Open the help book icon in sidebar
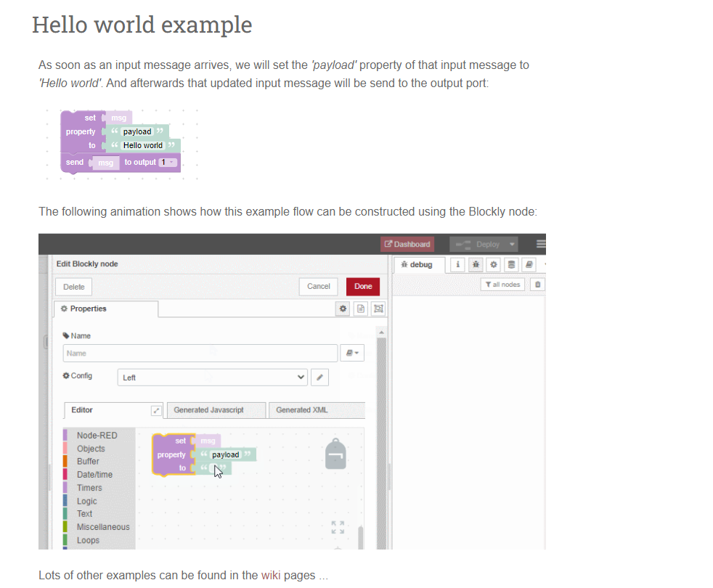713x588 pixels. [x=529, y=265]
